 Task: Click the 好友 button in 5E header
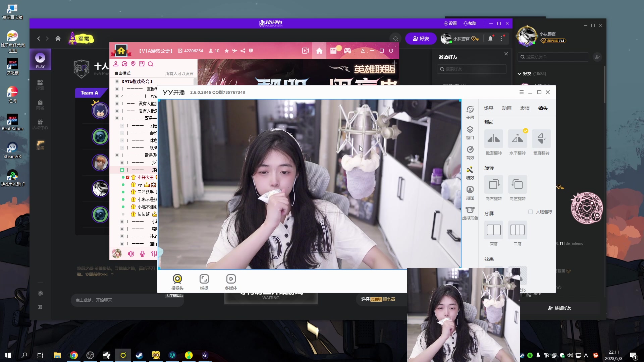[x=421, y=39]
